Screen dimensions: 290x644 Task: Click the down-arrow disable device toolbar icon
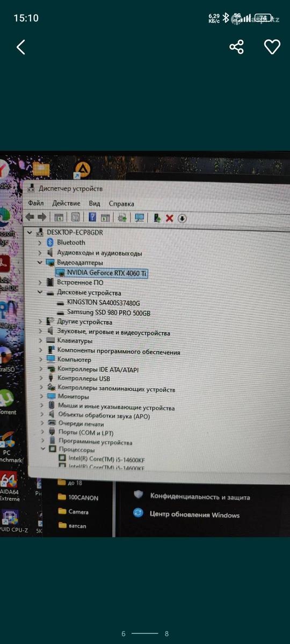pyautogui.click(x=182, y=218)
